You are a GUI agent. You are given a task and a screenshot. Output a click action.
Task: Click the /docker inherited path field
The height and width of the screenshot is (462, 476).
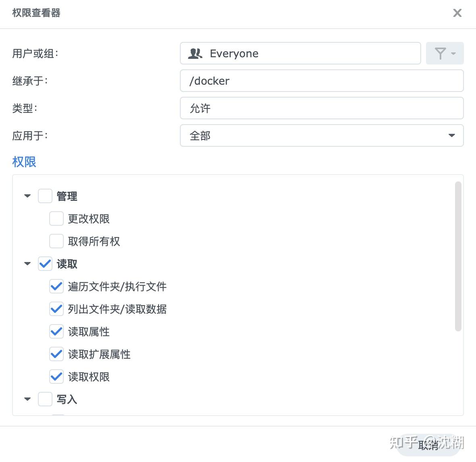322,81
